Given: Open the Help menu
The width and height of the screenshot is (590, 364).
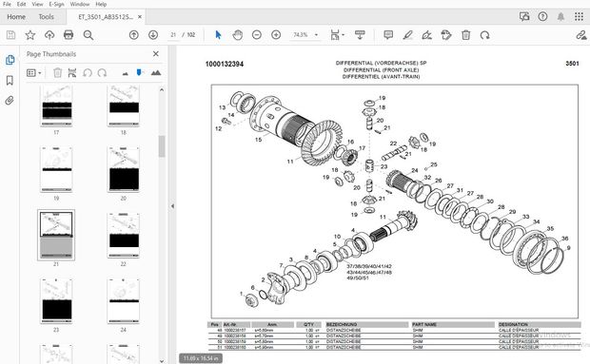Looking at the screenshot, I should [x=101, y=4].
